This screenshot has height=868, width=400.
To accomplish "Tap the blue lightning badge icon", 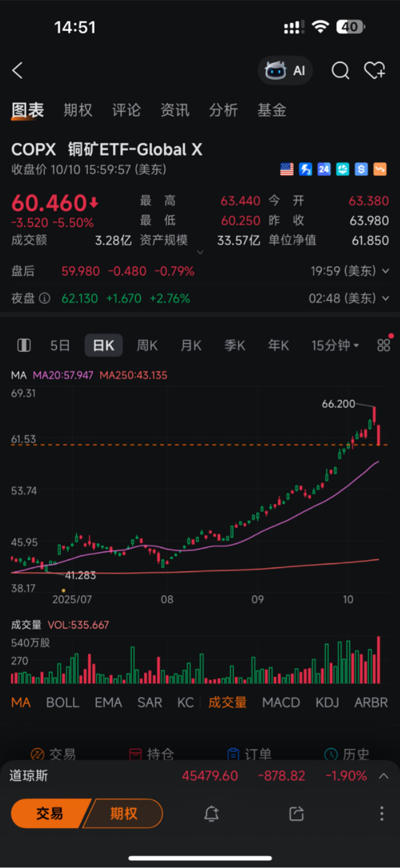I will point(306,169).
